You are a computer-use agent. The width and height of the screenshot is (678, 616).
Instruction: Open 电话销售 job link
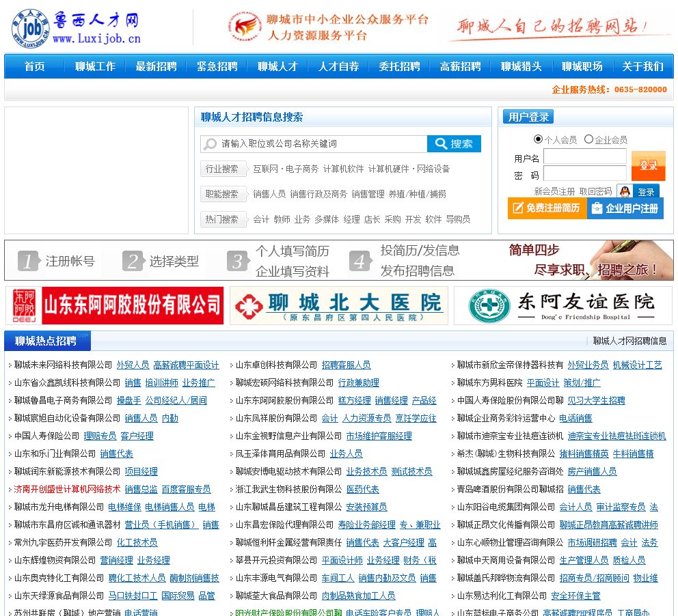575,419
